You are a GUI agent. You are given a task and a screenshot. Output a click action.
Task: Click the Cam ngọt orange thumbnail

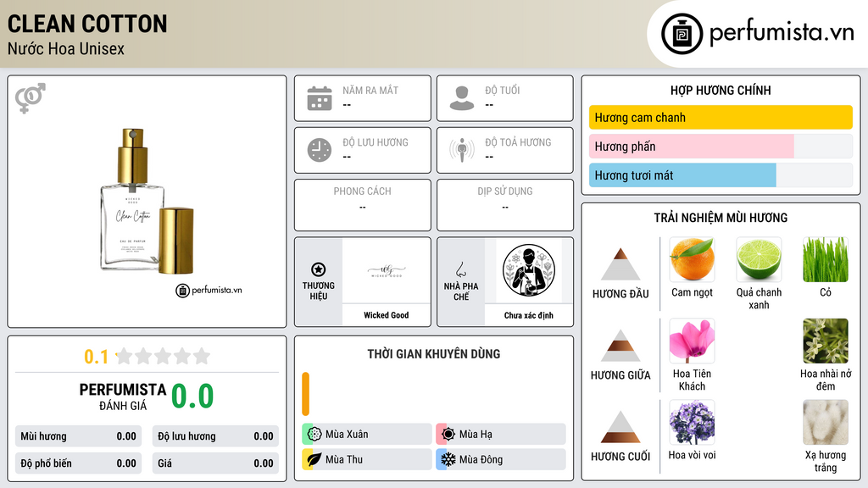pyautogui.click(x=692, y=259)
